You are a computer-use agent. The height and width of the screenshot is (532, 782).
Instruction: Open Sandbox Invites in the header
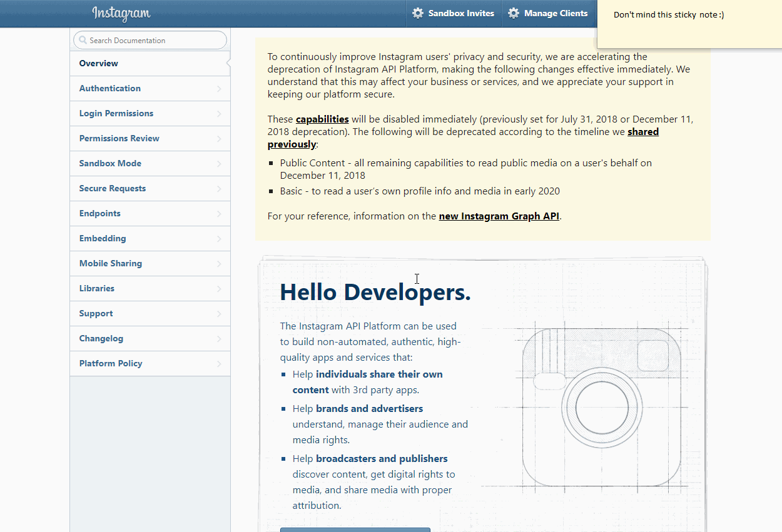461,13
